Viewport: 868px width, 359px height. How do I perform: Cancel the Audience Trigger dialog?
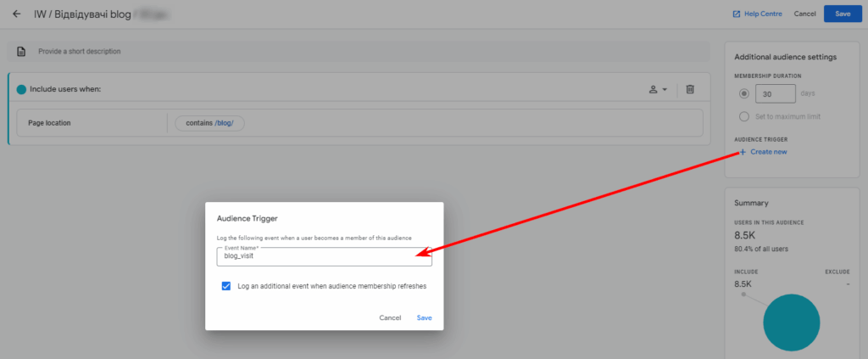pos(390,318)
